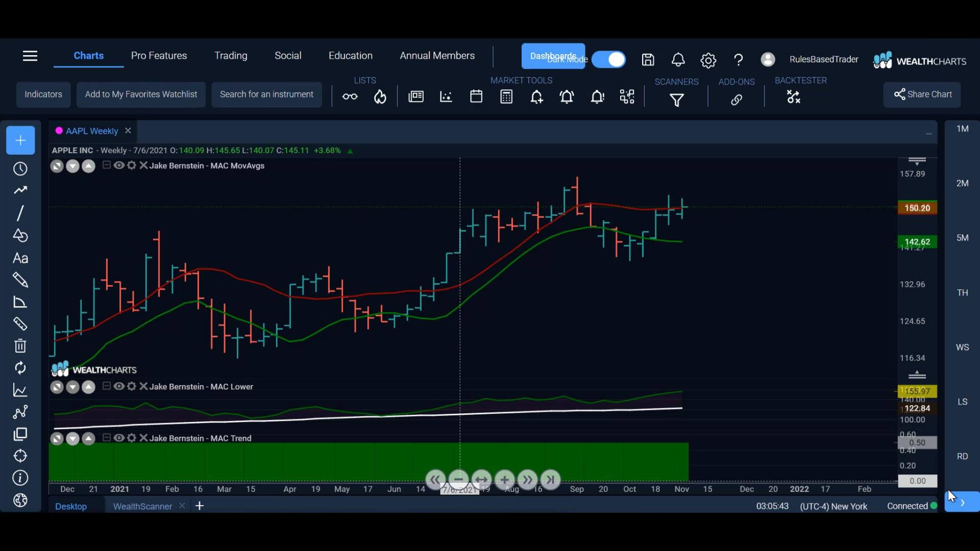
Task: Select the shapes drawing tool
Action: pos(20,236)
